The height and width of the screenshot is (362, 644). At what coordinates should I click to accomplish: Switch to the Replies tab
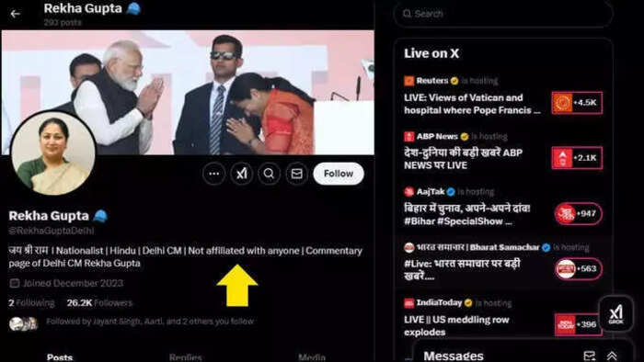186,357
